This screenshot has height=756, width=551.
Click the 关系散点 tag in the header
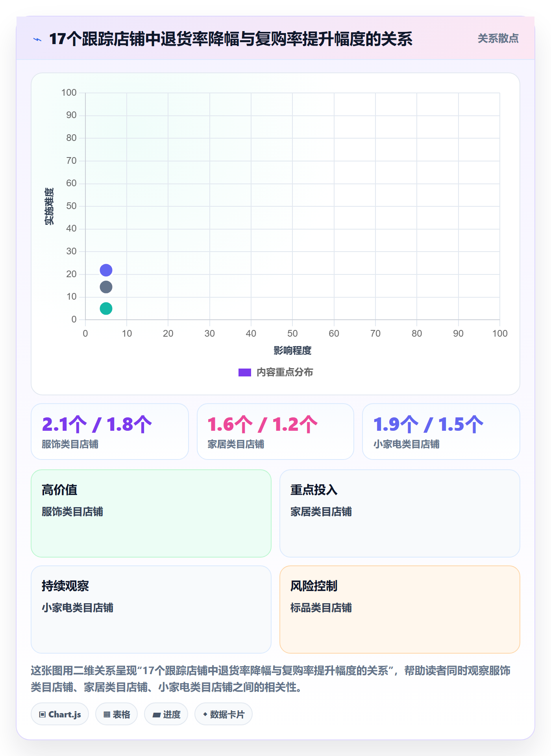pyautogui.click(x=498, y=39)
